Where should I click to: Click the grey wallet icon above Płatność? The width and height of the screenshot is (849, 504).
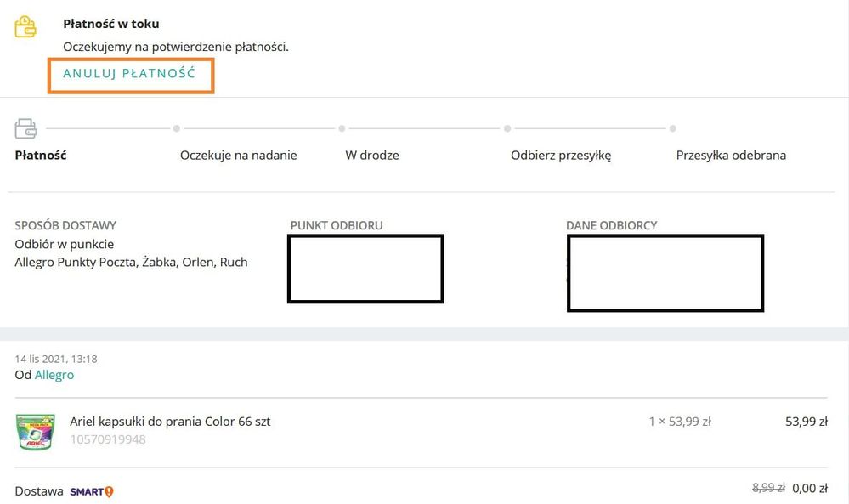pos(25,128)
